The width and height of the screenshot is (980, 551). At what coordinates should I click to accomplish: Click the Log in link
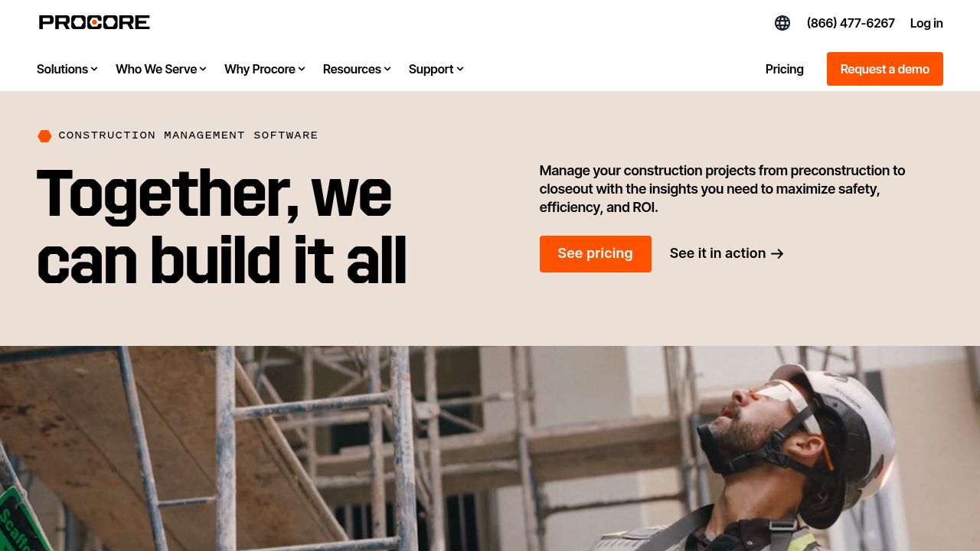(x=926, y=23)
